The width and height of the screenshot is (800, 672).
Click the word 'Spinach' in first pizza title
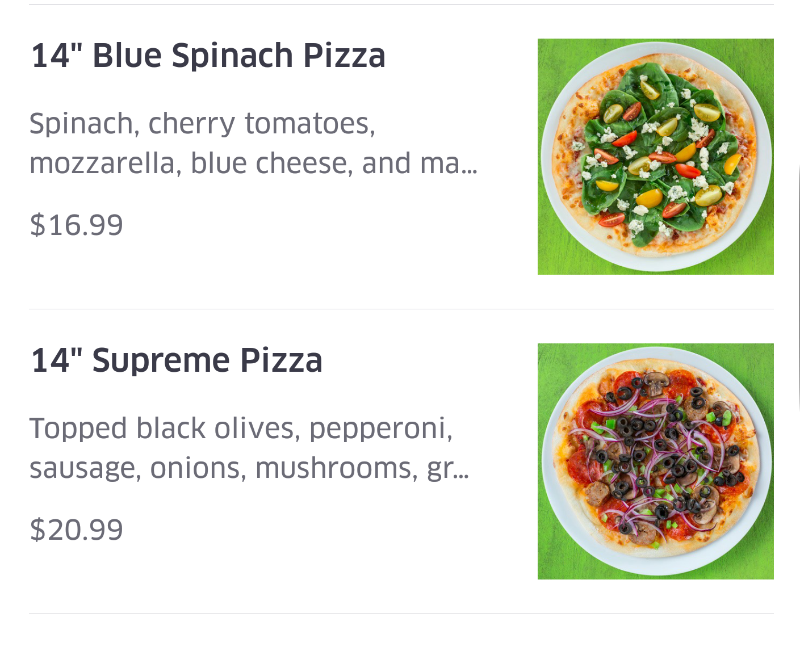pos(232,56)
